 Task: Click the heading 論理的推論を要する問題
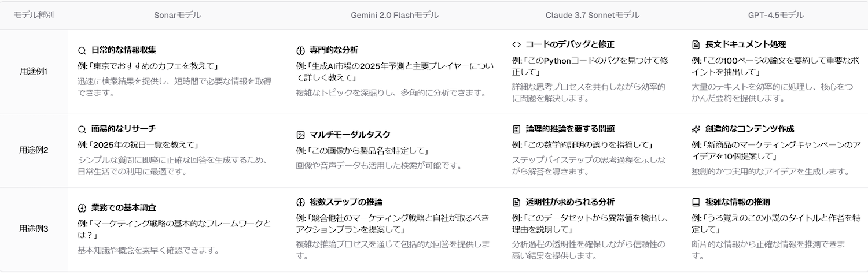[570, 129]
